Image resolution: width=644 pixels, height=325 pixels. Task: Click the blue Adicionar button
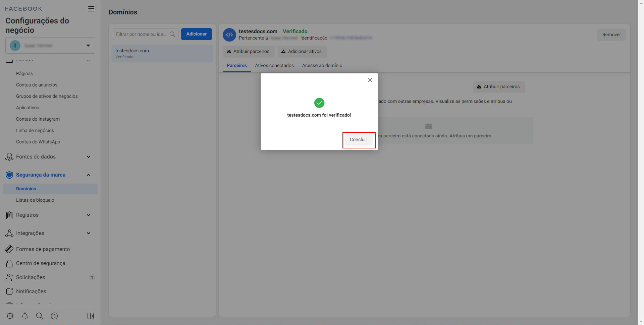(x=196, y=34)
